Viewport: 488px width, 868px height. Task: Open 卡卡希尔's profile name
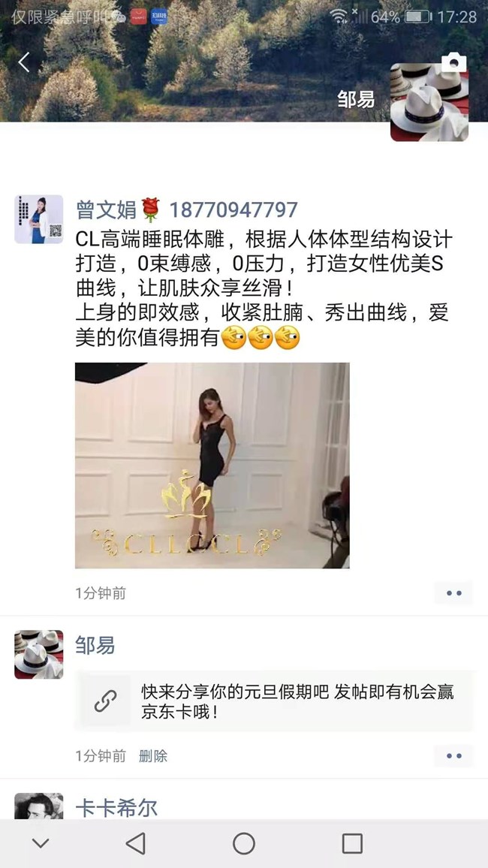(x=116, y=808)
